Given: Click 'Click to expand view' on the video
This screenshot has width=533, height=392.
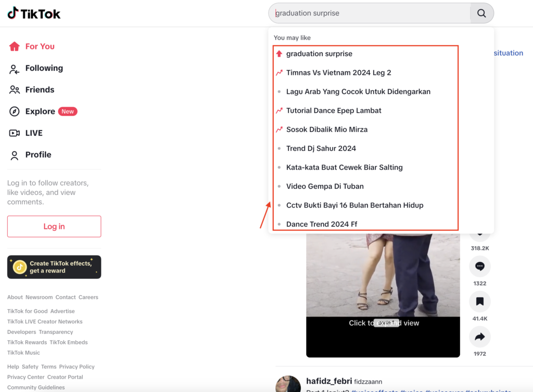Looking at the screenshot, I should [384, 322].
